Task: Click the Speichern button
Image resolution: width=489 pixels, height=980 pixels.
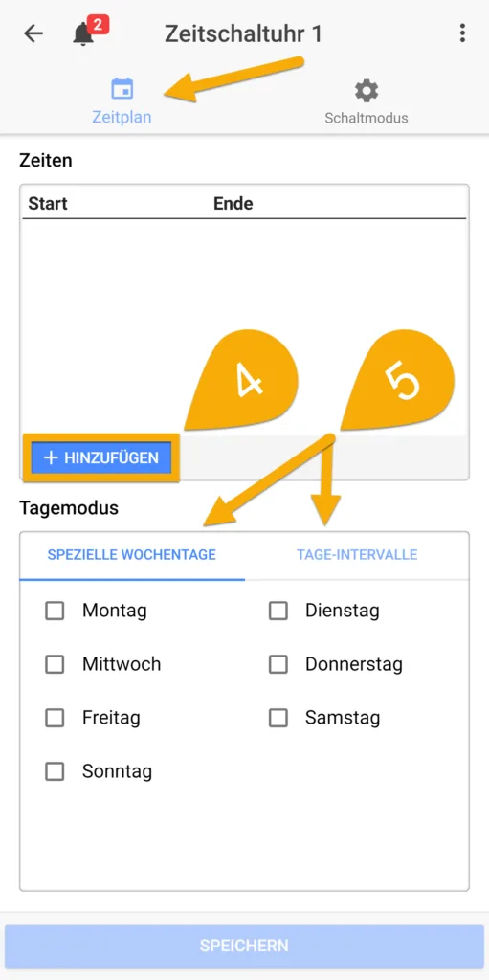Action: pyautogui.click(x=245, y=946)
